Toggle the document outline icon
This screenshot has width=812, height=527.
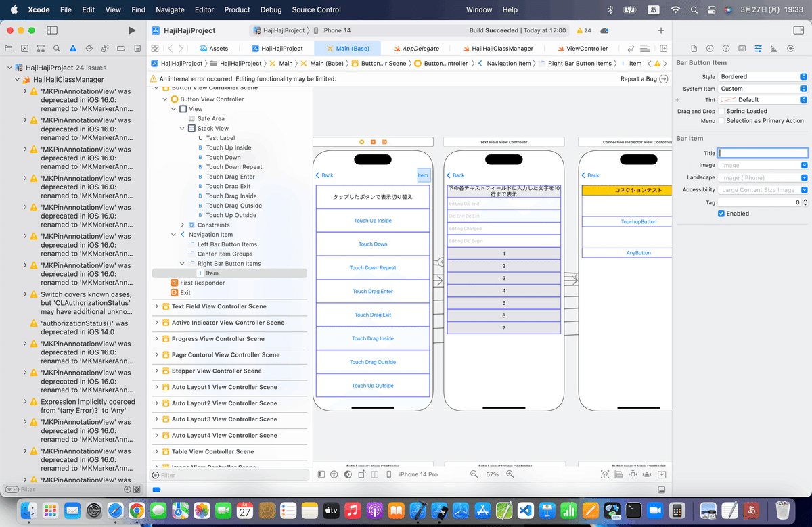[x=321, y=474]
